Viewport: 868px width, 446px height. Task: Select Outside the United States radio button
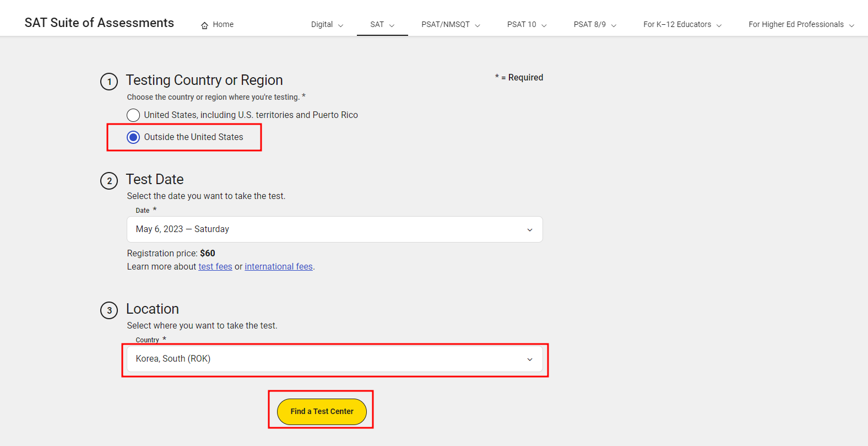tap(133, 137)
